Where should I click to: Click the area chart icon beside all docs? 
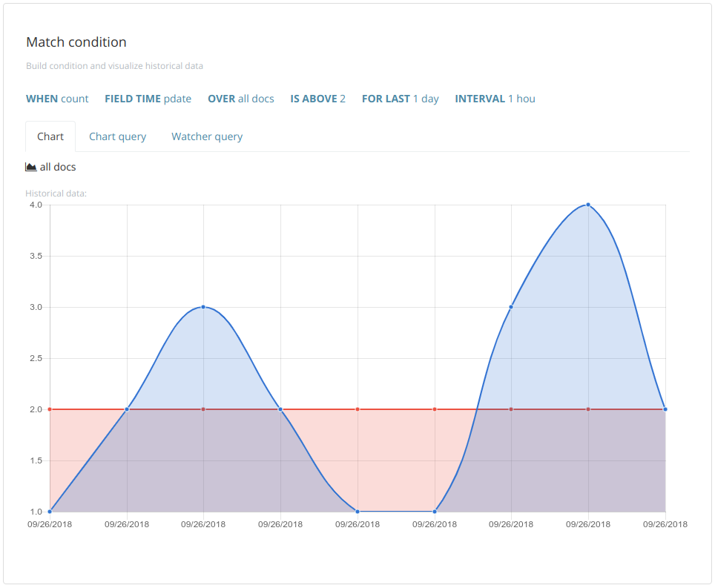point(31,167)
